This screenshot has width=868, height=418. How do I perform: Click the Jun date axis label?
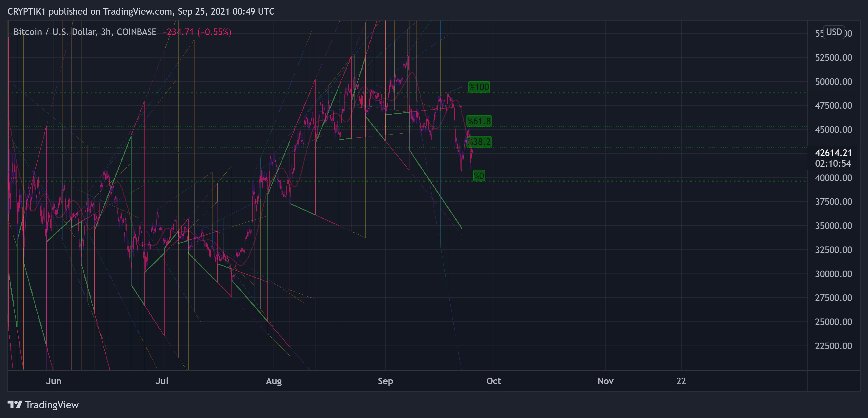[53, 381]
